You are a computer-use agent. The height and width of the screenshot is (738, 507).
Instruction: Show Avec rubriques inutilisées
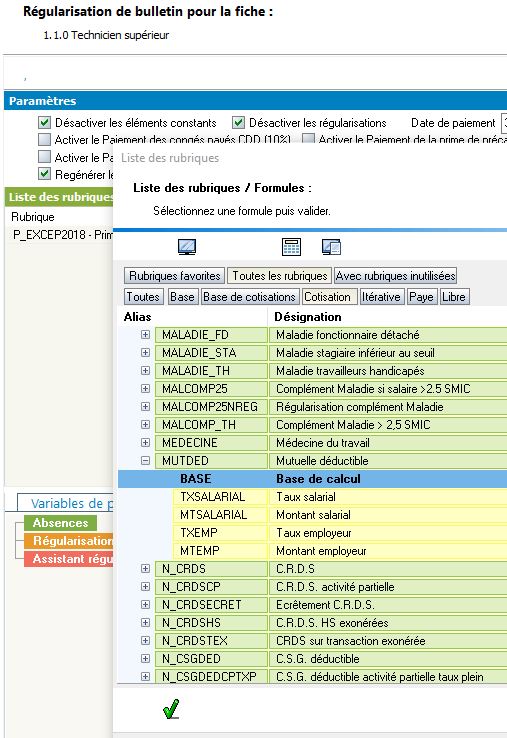pyautogui.click(x=395, y=276)
